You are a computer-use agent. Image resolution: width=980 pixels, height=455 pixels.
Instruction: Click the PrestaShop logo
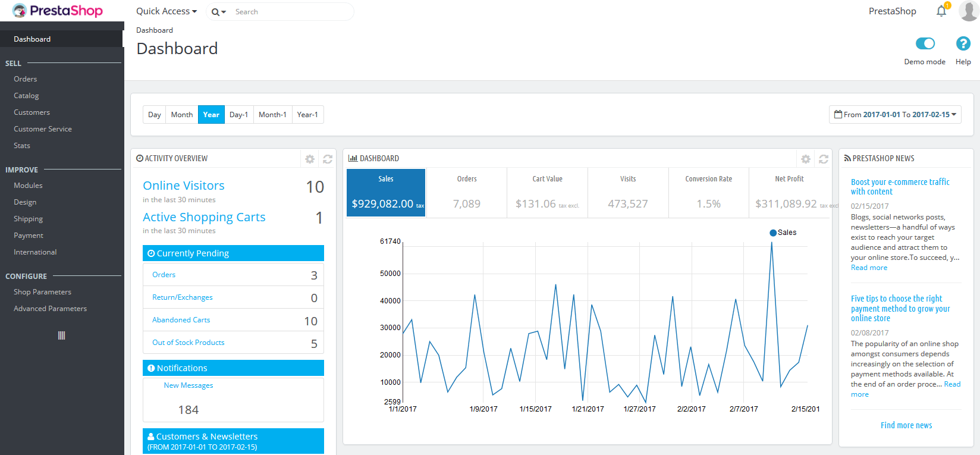tap(58, 11)
